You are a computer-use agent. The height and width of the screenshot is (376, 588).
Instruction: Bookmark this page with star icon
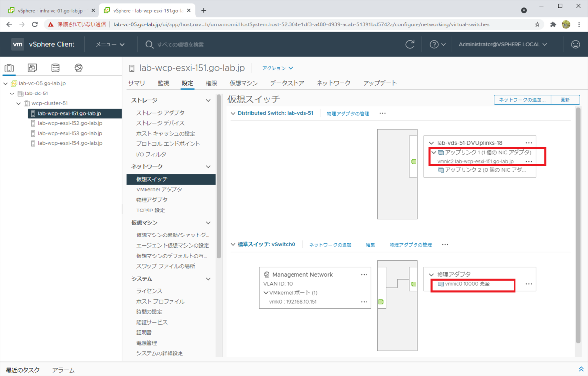[x=537, y=24]
